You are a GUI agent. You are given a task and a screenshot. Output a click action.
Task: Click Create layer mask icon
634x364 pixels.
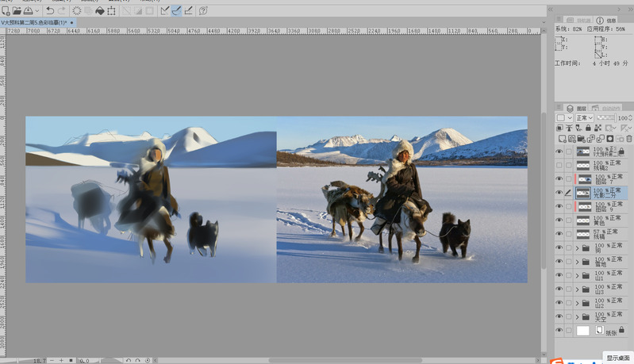pyautogui.click(x=610, y=139)
